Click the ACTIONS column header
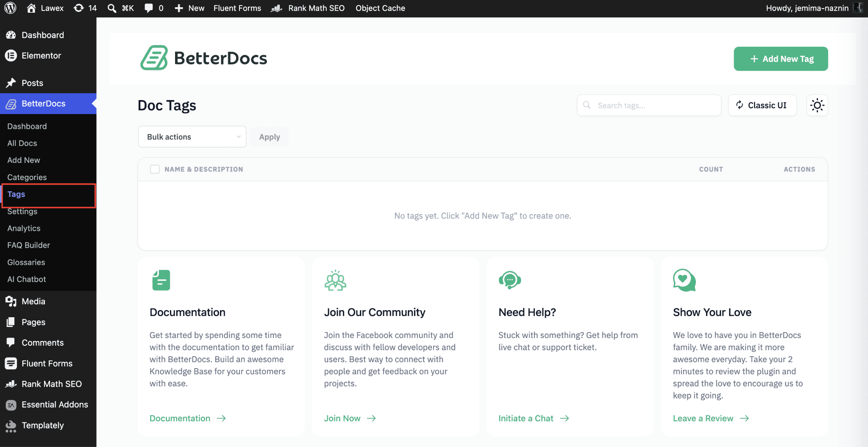Viewport: 868px width, 447px height. coord(799,169)
